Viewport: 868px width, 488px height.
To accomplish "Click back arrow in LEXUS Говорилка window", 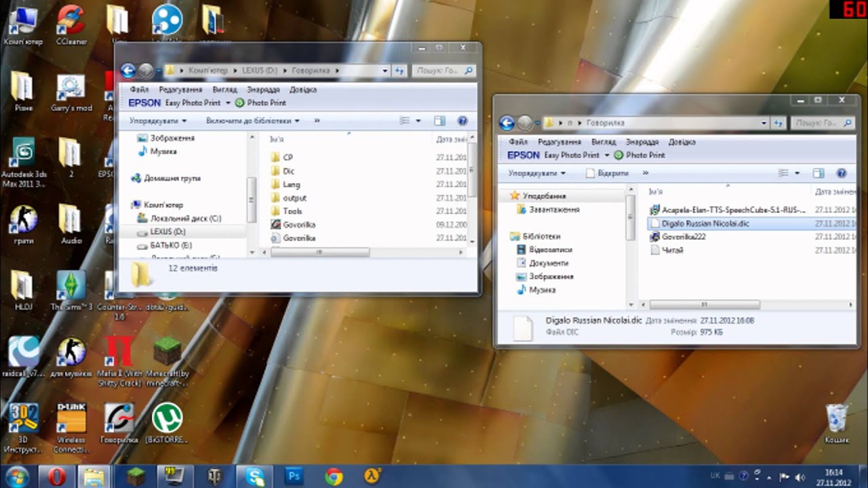I will point(127,70).
